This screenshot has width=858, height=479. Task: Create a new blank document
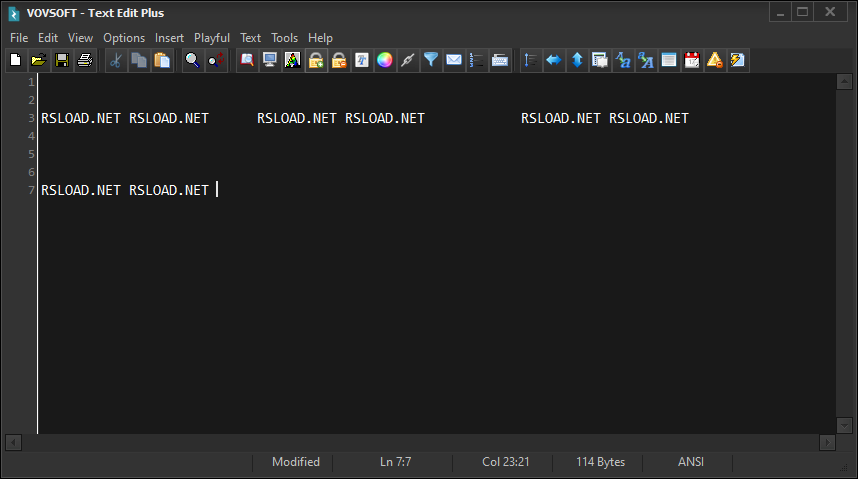tap(15, 60)
